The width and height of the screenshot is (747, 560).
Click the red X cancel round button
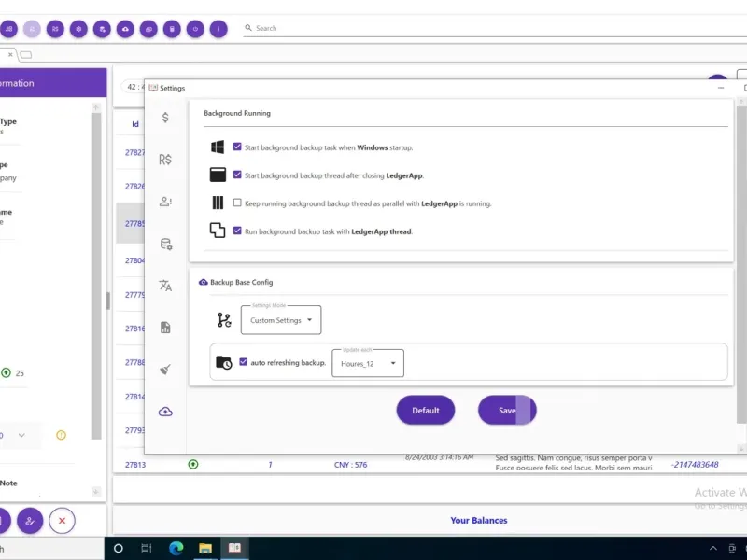coord(62,521)
